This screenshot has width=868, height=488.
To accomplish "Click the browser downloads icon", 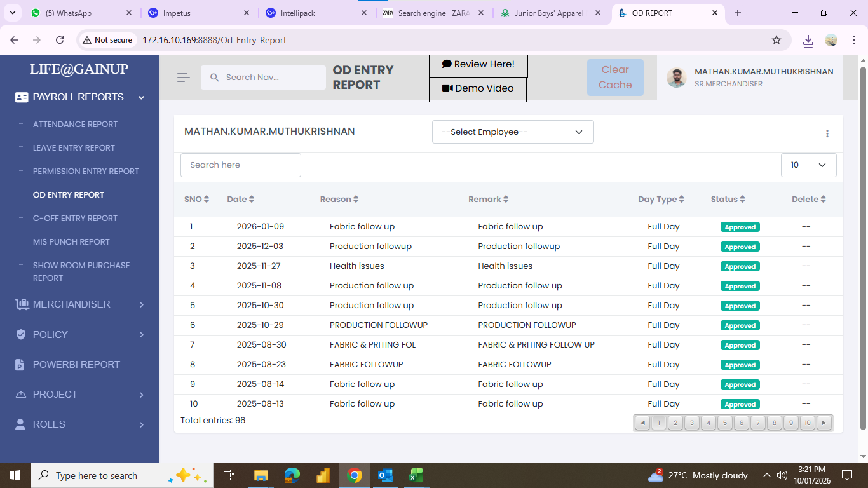I will [808, 41].
